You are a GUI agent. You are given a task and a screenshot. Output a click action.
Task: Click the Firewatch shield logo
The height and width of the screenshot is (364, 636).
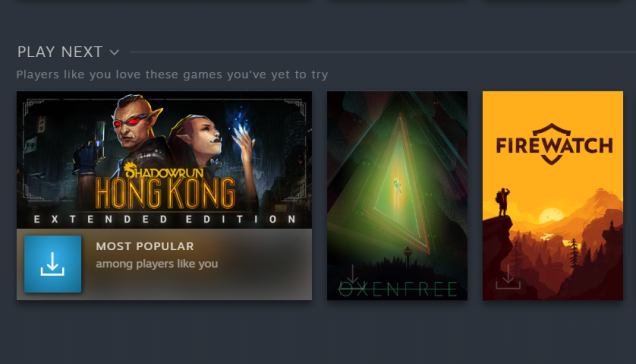click(554, 144)
